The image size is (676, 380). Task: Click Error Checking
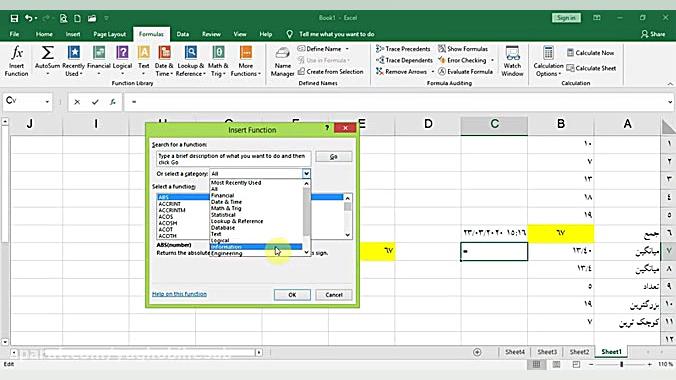pos(462,60)
